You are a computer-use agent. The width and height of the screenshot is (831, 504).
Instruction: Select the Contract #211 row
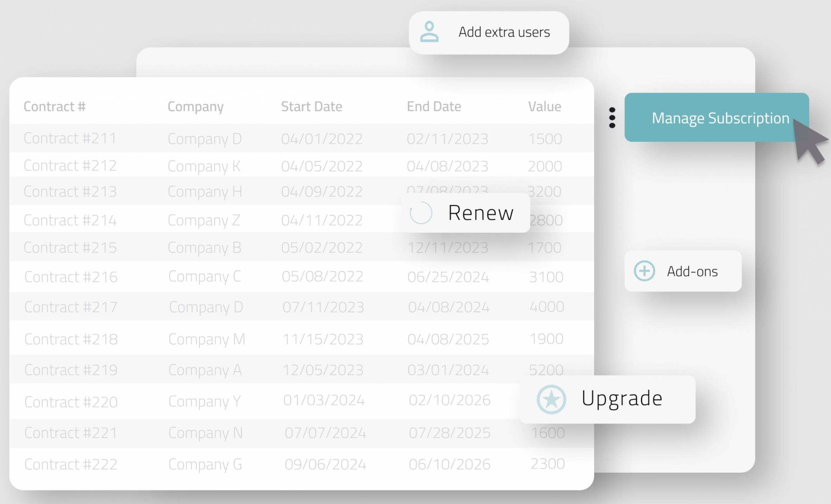coord(70,138)
